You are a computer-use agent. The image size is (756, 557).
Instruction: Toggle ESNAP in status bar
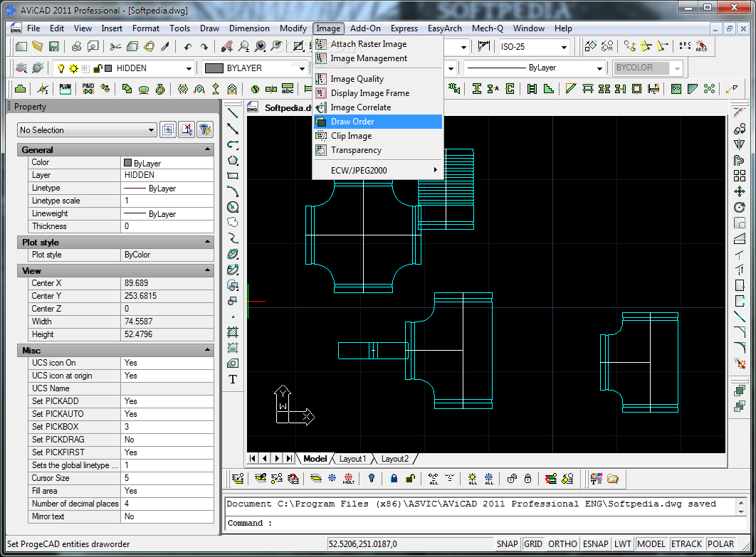point(595,544)
